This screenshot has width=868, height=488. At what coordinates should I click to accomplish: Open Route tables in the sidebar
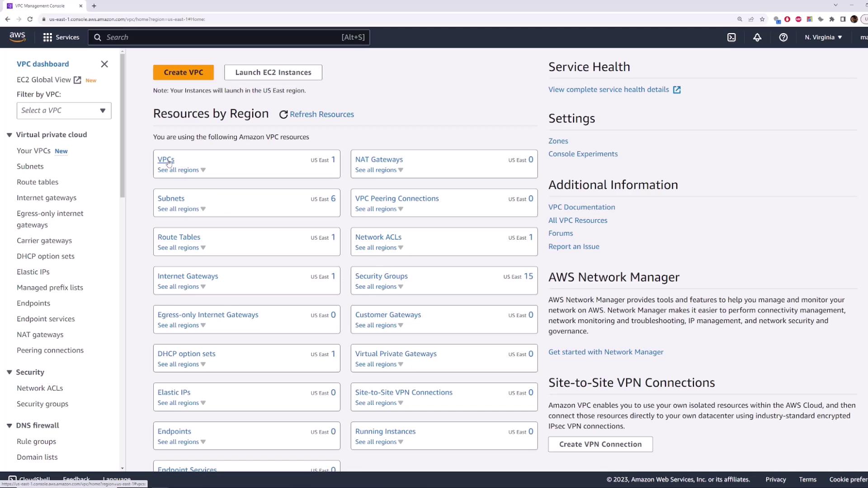38,182
